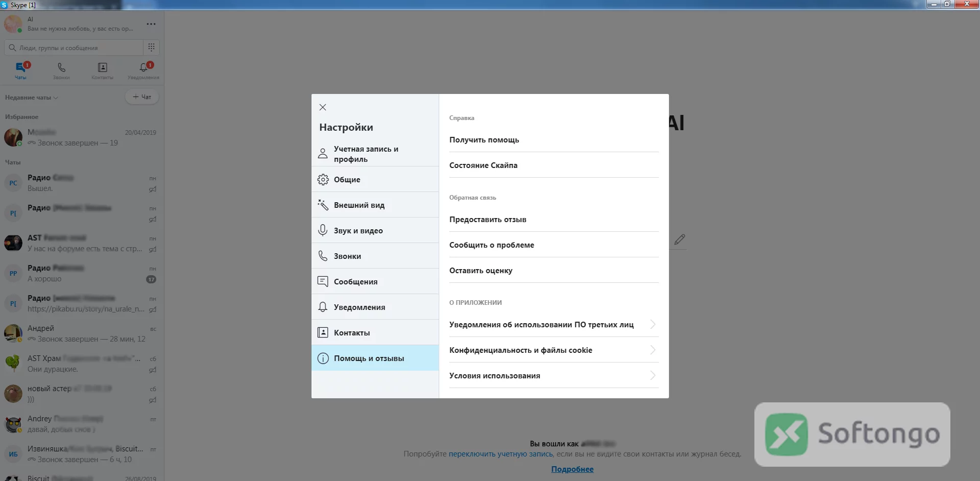The image size is (980, 481).
Task: Open chat with message А хорошо
Action: coord(82,273)
